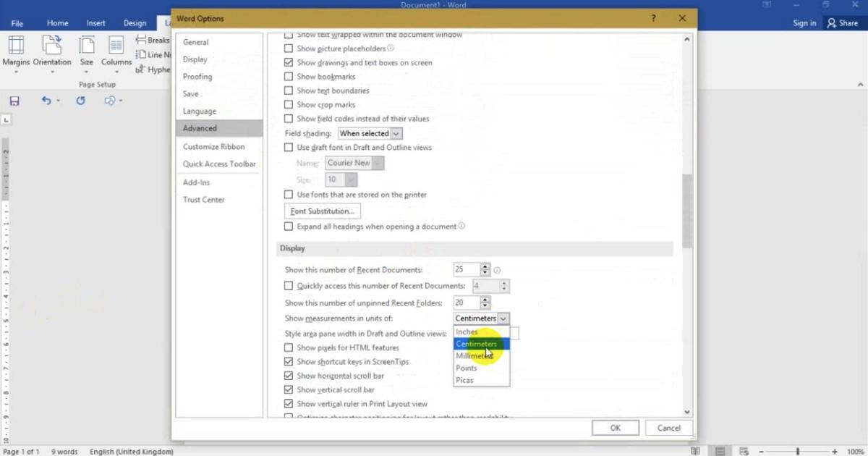Screen dimensions: 868x456
Task: Click the Recent Documents number field
Action: click(x=467, y=270)
